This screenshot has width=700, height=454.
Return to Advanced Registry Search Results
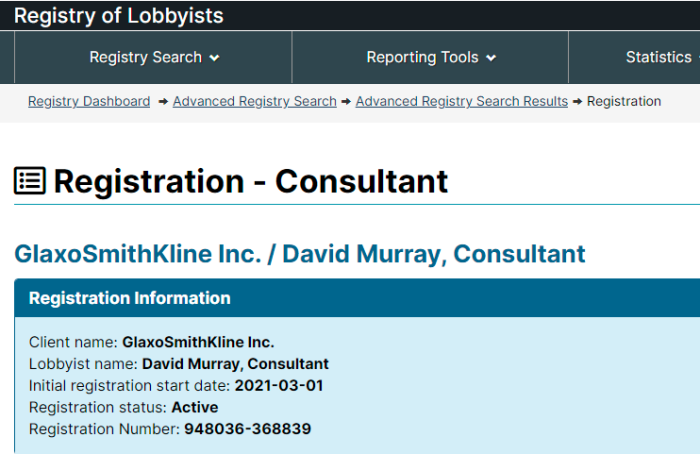tap(462, 101)
